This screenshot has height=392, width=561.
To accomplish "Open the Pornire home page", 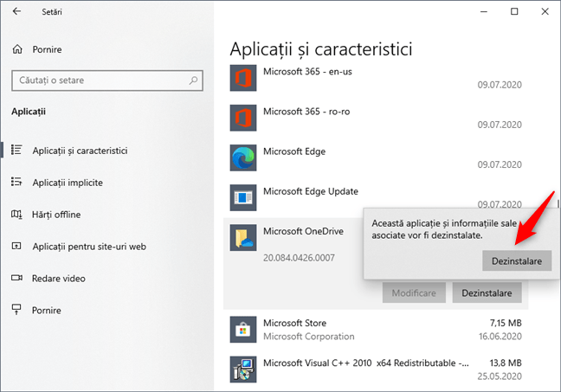I will click(x=47, y=49).
